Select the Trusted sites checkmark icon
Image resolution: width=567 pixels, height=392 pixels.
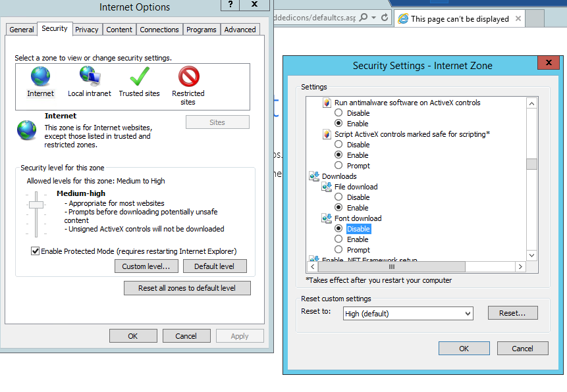pyautogui.click(x=140, y=76)
